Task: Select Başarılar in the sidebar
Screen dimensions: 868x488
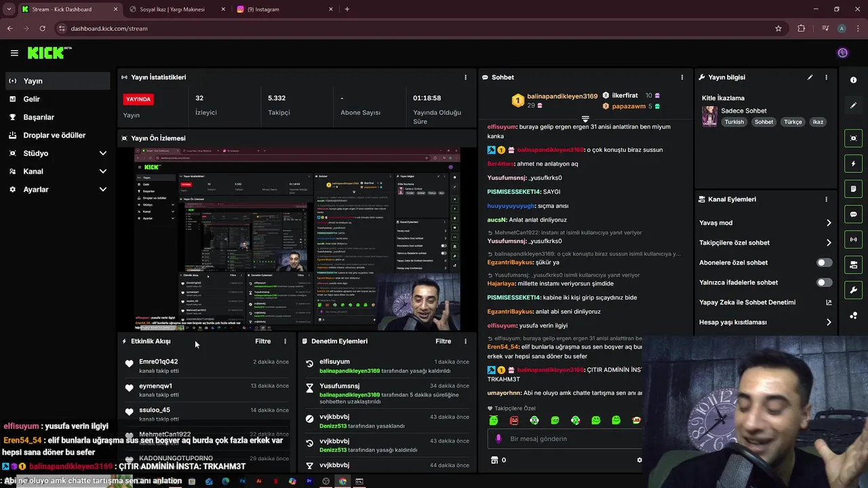Action: [x=57, y=117]
